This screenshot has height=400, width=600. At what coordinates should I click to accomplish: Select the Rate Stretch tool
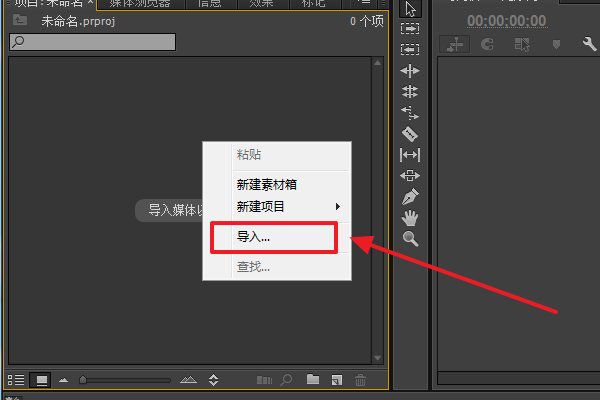(410, 113)
